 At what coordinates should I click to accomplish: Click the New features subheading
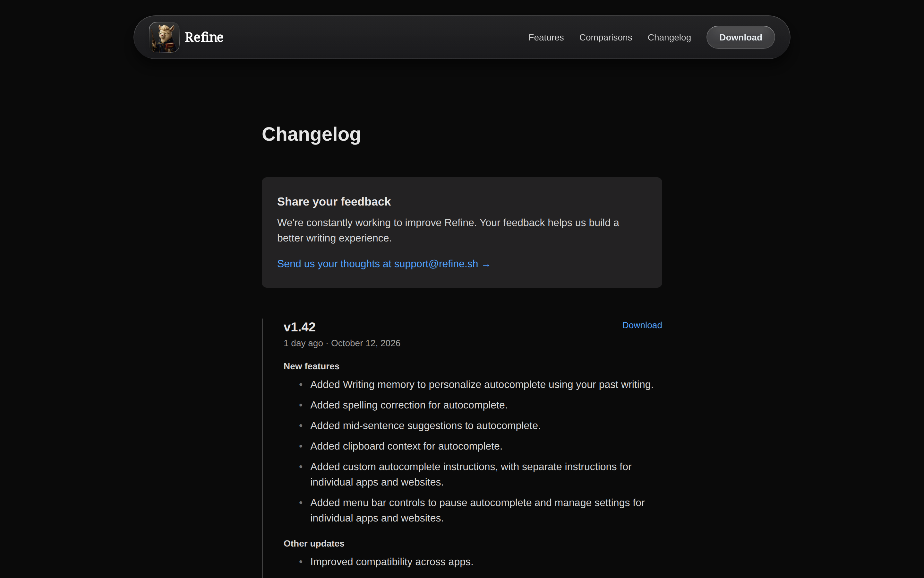click(311, 366)
